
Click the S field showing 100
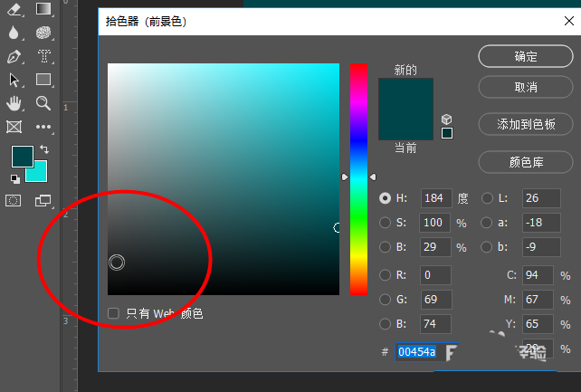click(434, 223)
